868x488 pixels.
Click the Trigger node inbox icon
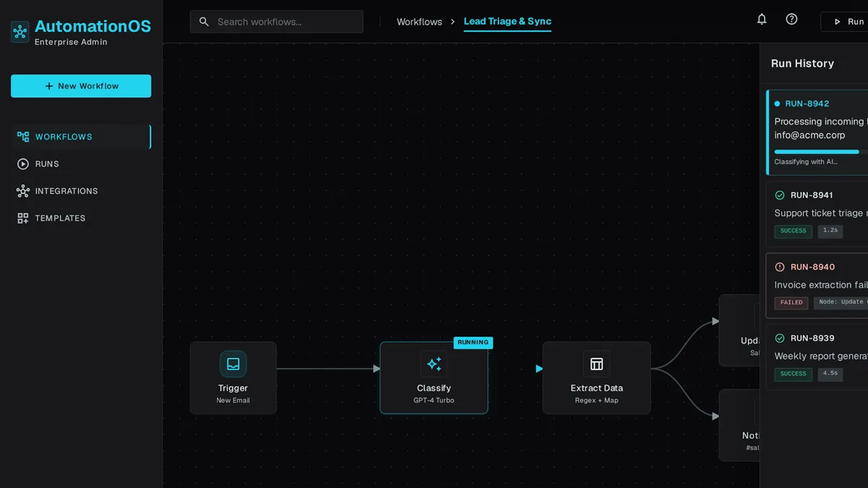tap(233, 364)
